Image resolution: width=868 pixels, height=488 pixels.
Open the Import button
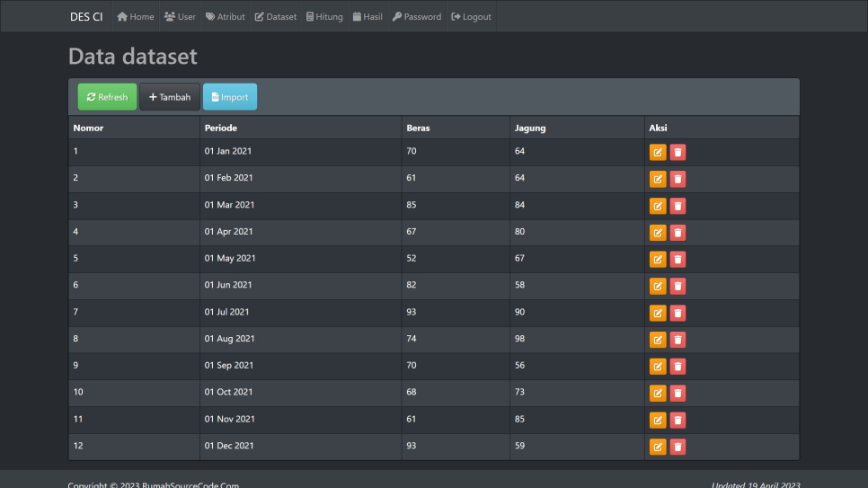tap(230, 97)
